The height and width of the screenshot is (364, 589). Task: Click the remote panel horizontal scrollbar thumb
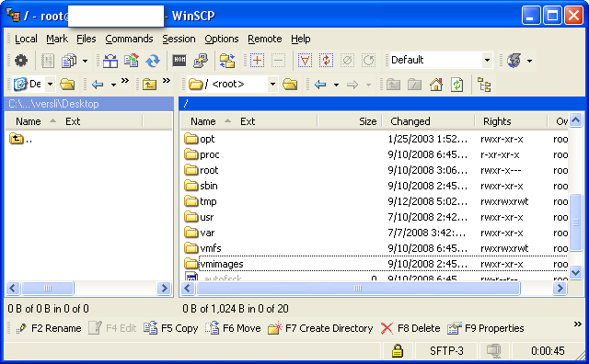click(358, 289)
